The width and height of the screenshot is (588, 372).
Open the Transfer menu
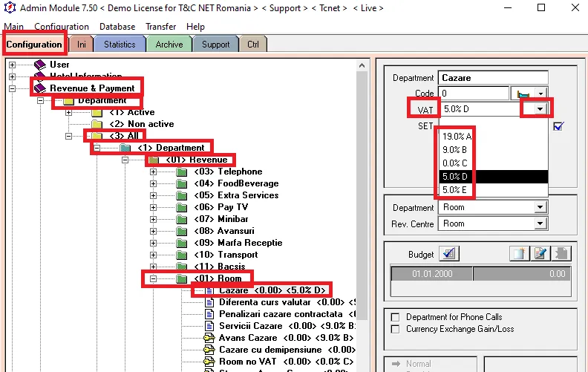pos(161,27)
